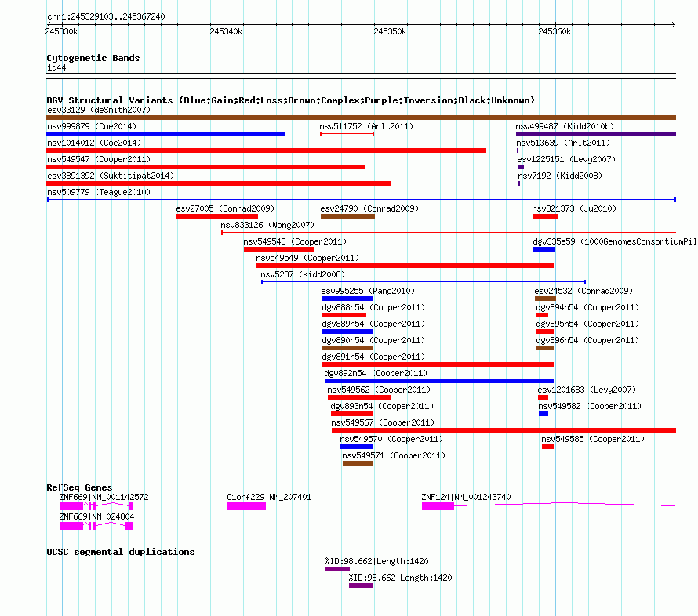Click nsv821373 (Ju2010) variant

pos(545,216)
